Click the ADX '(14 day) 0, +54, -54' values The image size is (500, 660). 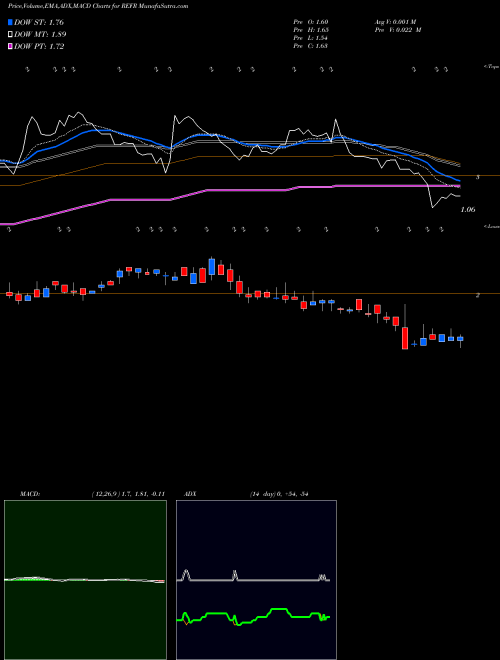click(x=279, y=494)
